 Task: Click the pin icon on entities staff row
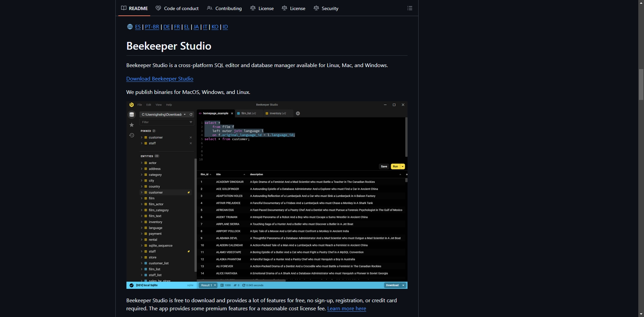tap(189, 252)
